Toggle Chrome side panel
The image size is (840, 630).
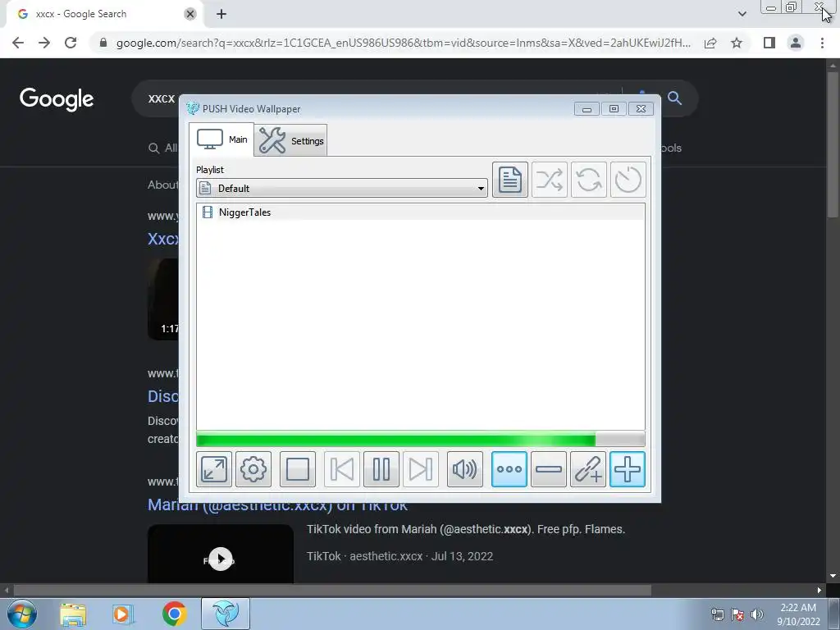coord(769,43)
